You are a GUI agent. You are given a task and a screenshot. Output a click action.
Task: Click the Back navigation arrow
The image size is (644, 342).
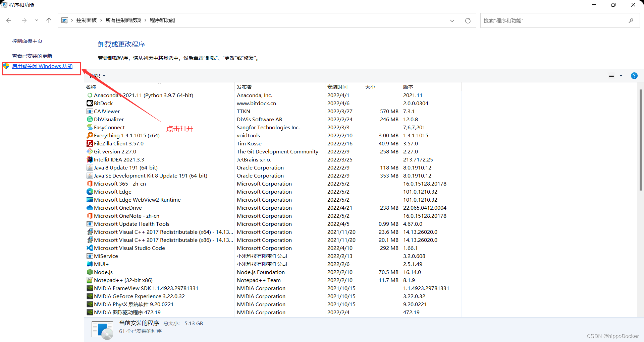[9, 20]
